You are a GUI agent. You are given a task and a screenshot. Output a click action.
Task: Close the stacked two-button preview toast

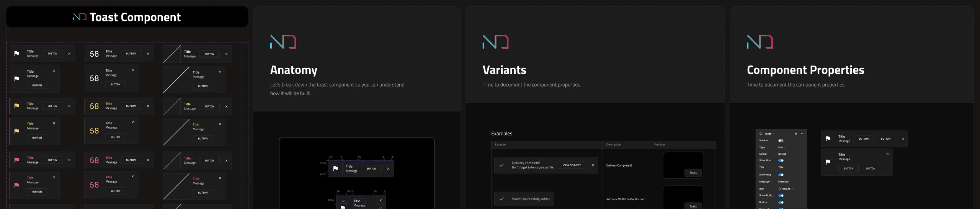pos(887,154)
